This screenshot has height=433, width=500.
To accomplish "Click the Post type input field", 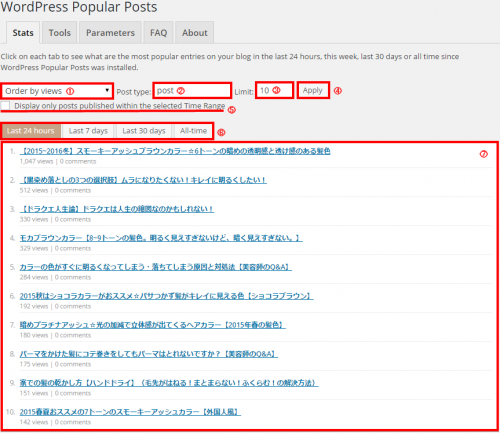I will coord(192,91).
